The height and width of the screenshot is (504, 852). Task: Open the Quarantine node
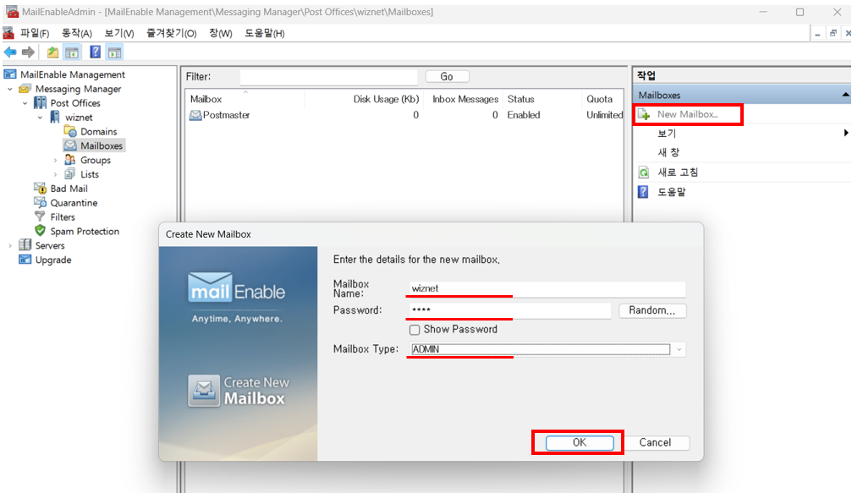tap(74, 203)
